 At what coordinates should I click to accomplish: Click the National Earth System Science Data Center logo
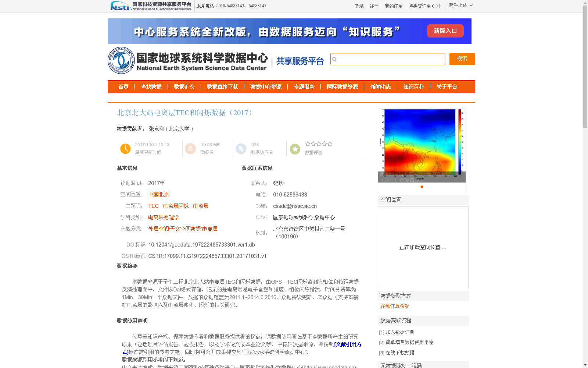[x=188, y=60]
